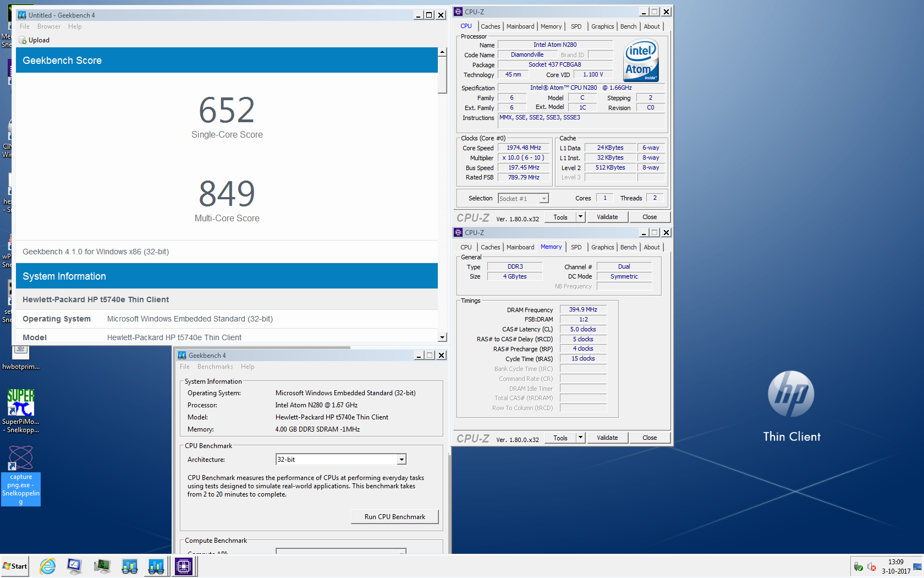
Task: Click the Instructions field MMX, SSE, SSE2
Action: pyautogui.click(x=581, y=121)
